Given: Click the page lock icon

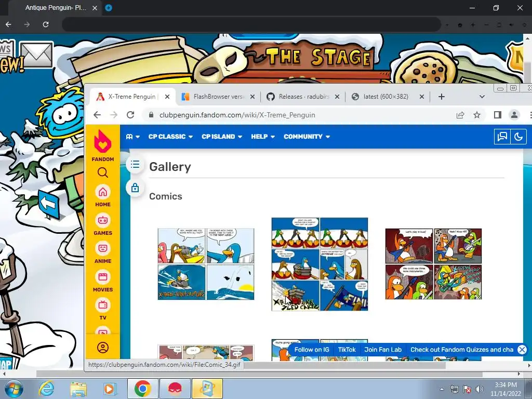Looking at the screenshot, I should pyautogui.click(x=135, y=187).
